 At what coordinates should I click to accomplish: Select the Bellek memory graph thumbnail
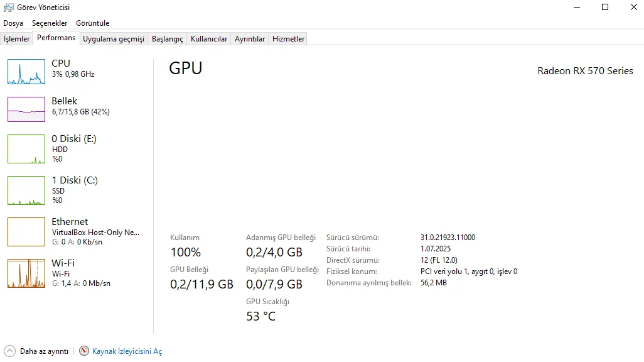[26, 109]
